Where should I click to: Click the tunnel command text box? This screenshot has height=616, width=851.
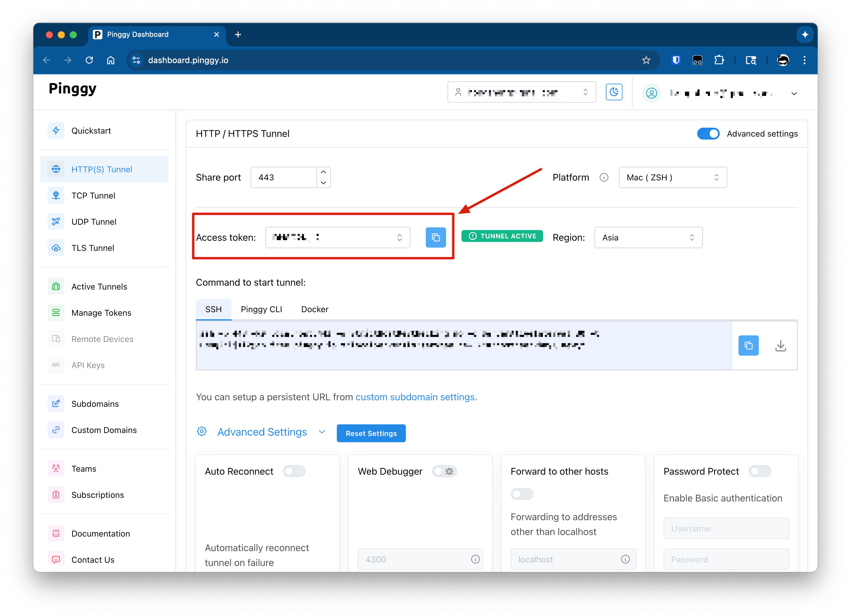464,345
